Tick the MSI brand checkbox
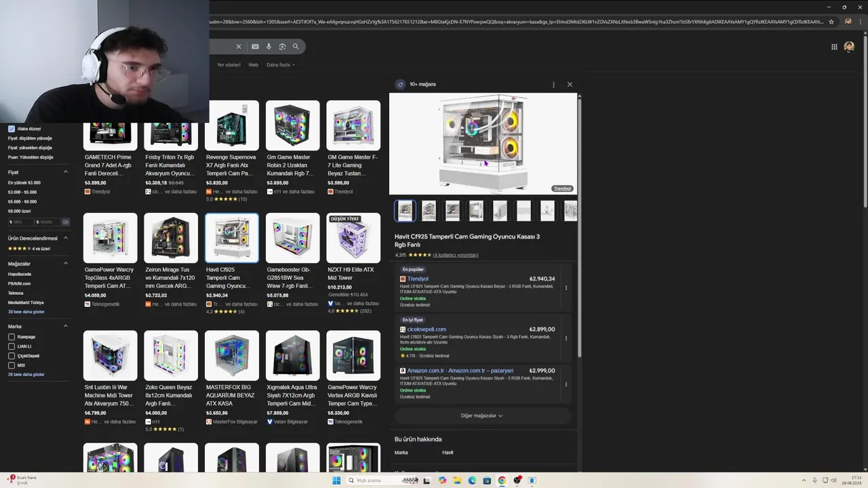 coord(12,365)
